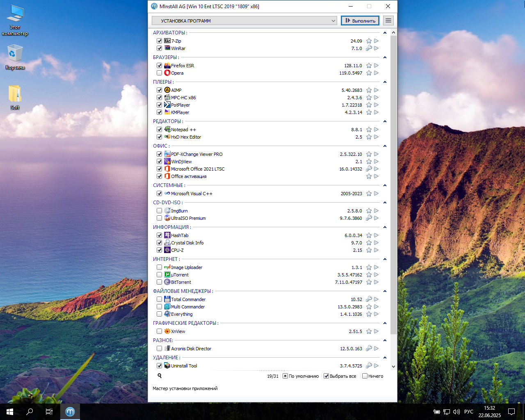Screen dimensions: 525x420
Task: Click the hamburger menu icon
Action: tap(388, 21)
